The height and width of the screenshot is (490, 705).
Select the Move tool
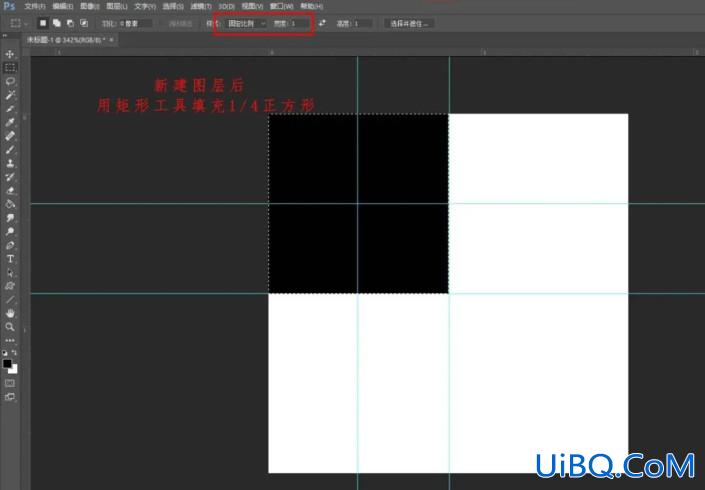coord(10,54)
